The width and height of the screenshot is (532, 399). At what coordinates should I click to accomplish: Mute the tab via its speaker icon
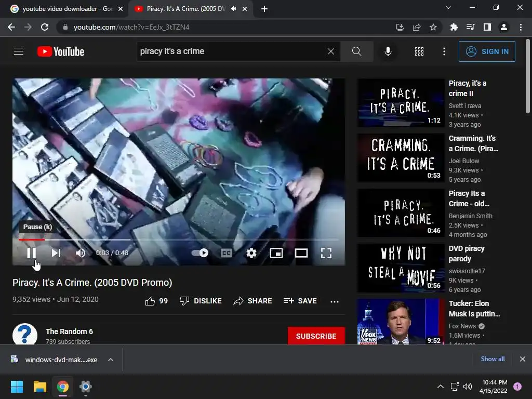[x=233, y=9]
